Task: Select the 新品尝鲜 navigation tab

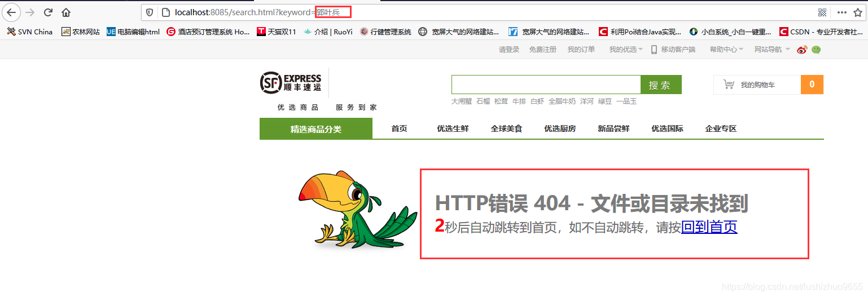Action: [613, 128]
